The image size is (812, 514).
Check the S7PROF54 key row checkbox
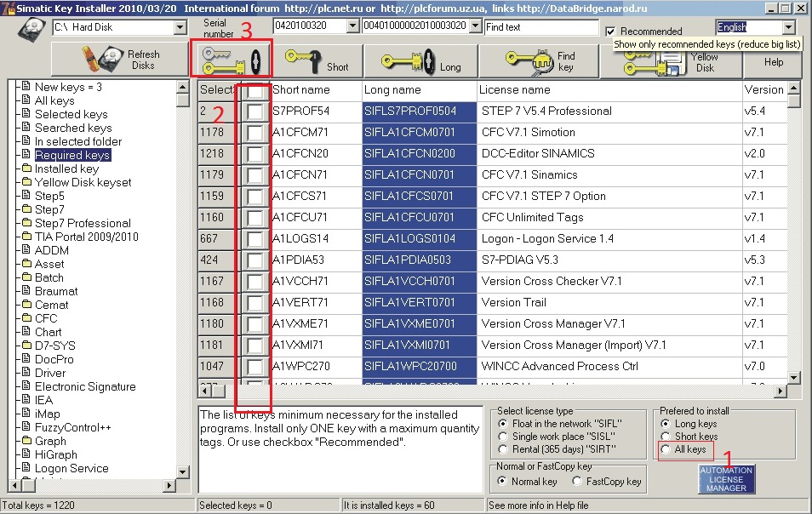click(x=254, y=111)
